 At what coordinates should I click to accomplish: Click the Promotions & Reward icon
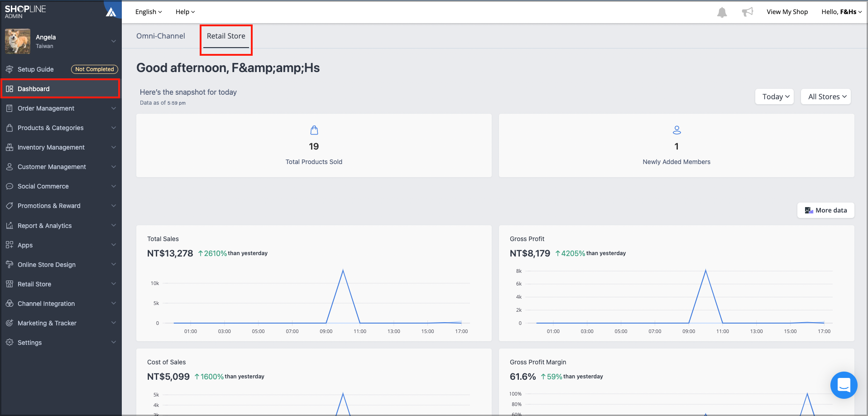coord(10,206)
